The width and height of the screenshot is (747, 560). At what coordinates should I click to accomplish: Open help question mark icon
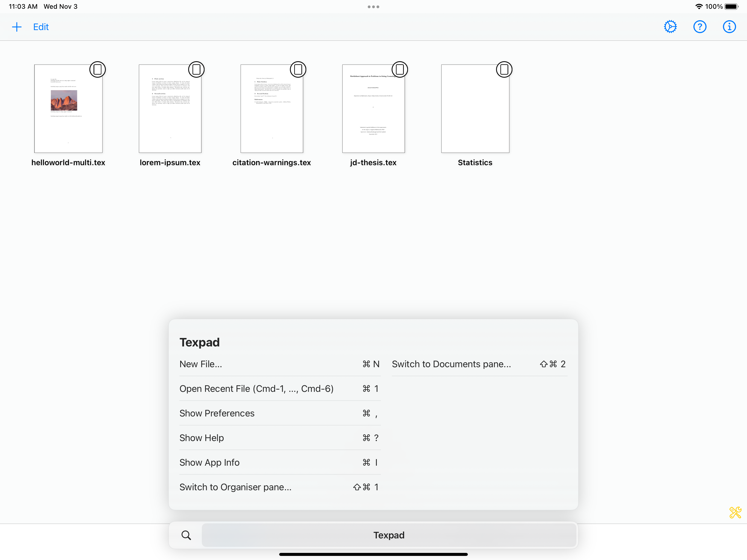[700, 27]
